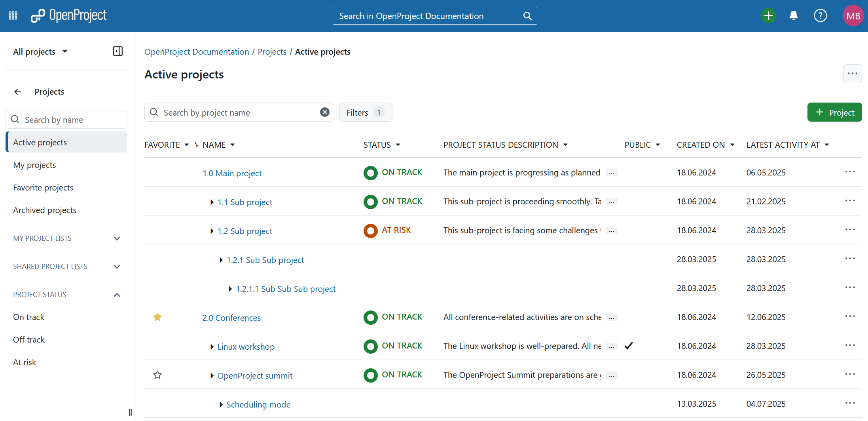Image resolution: width=868 pixels, height=421 pixels.
Task: Open the modules grid menu
Action: pos(13,15)
